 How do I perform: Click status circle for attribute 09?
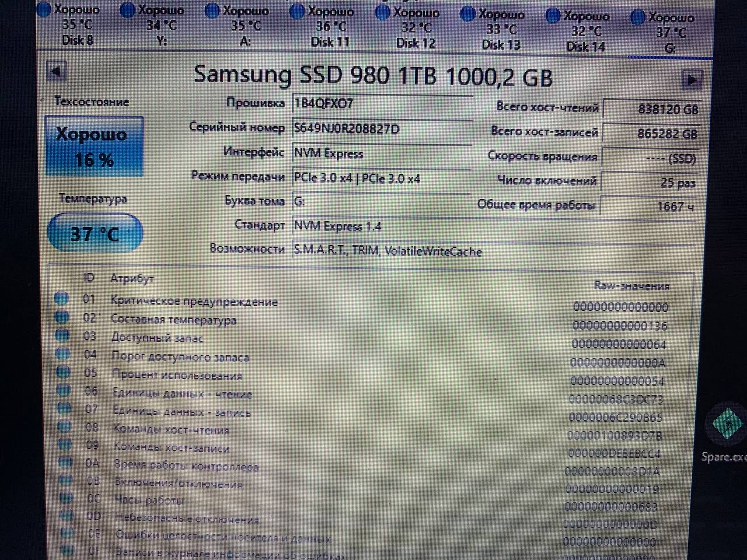point(66,444)
